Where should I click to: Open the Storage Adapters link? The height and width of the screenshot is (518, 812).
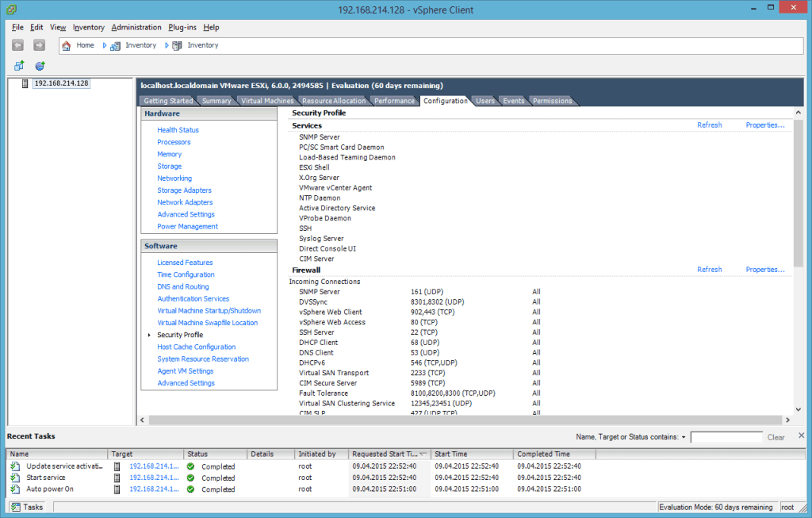point(184,190)
